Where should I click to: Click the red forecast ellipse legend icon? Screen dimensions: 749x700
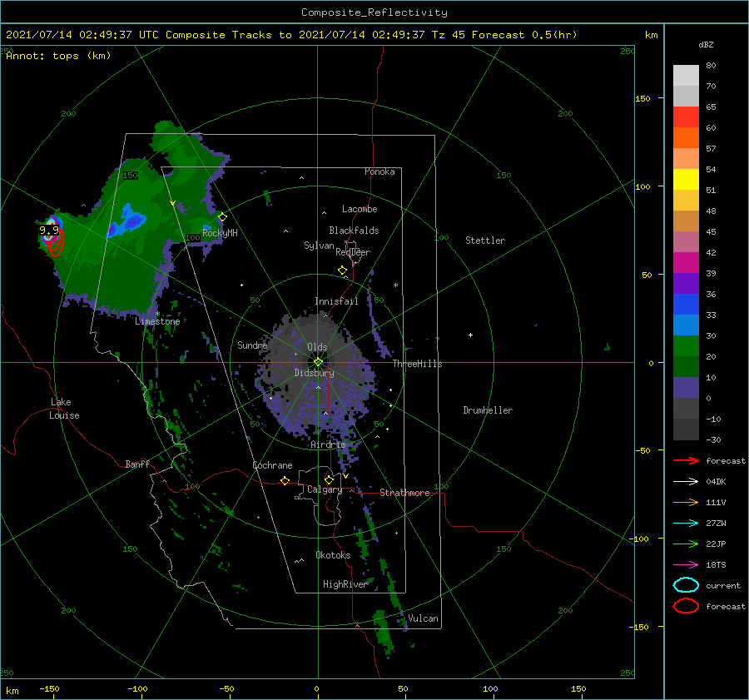[x=686, y=606]
